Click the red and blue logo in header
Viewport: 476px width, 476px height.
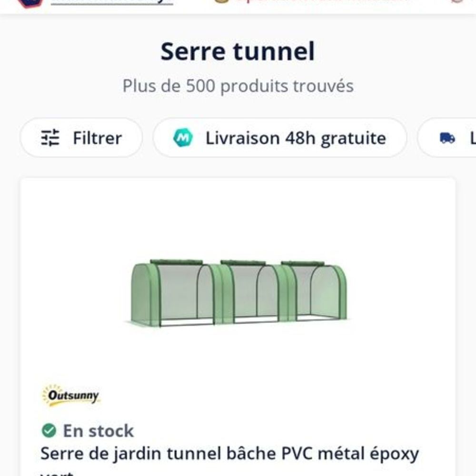click(31, 2)
